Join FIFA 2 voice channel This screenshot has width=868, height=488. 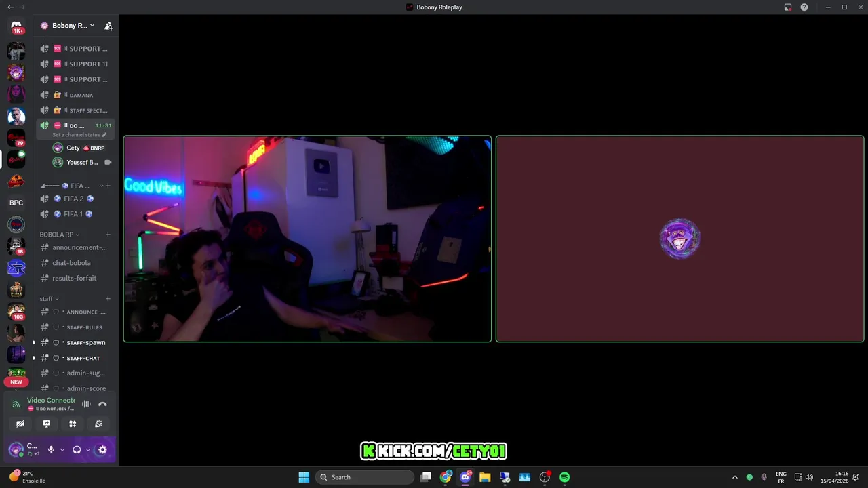point(75,199)
